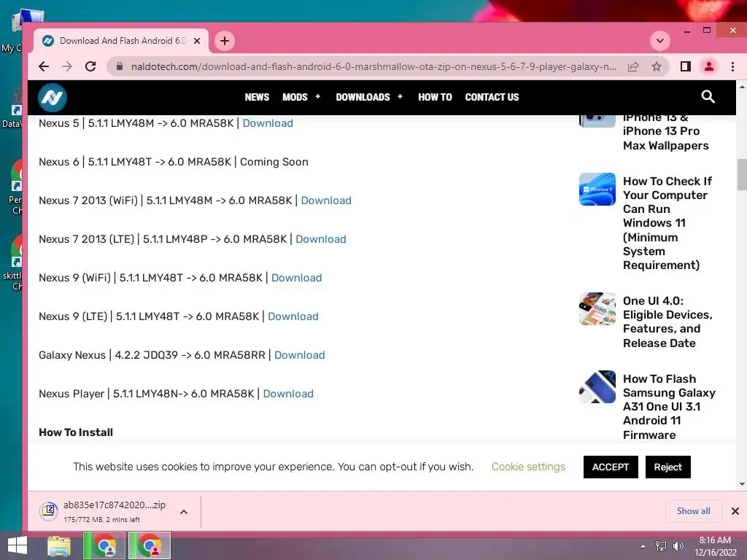Expand the DOWNLOADS submenu plus sign
The width and height of the screenshot is (747, 560).
[x=400, y=97]
